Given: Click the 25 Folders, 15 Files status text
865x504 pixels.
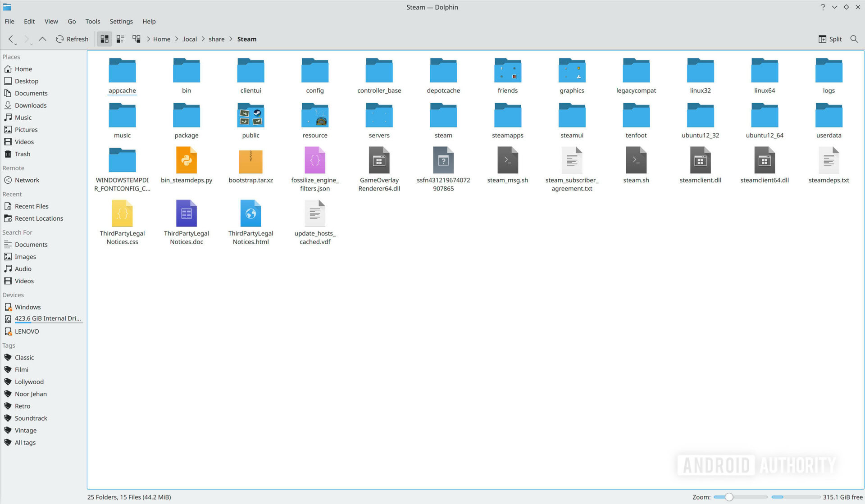Looking at the screenshot, I should coord(129,497).
